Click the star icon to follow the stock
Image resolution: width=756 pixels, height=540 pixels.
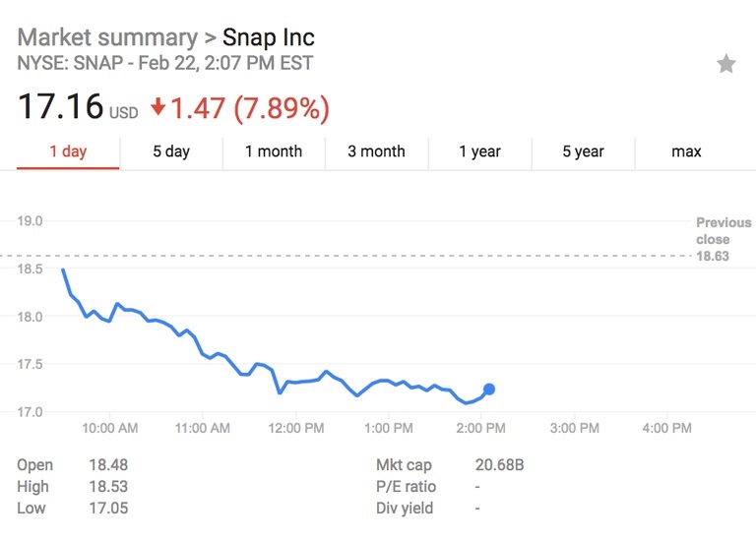pyautogui.click(x=725, y=65)
